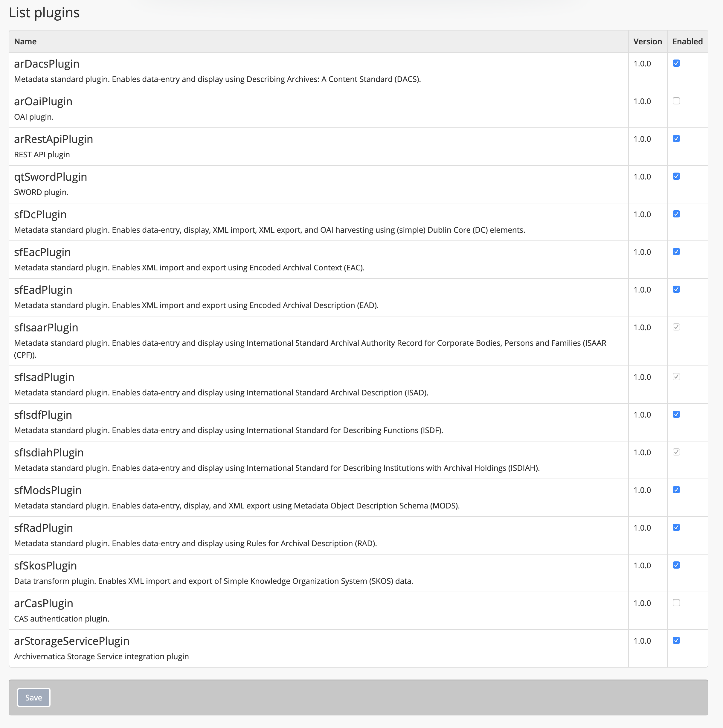Toggle qtSwordPlugin enabled checkbox

(676, 176)
